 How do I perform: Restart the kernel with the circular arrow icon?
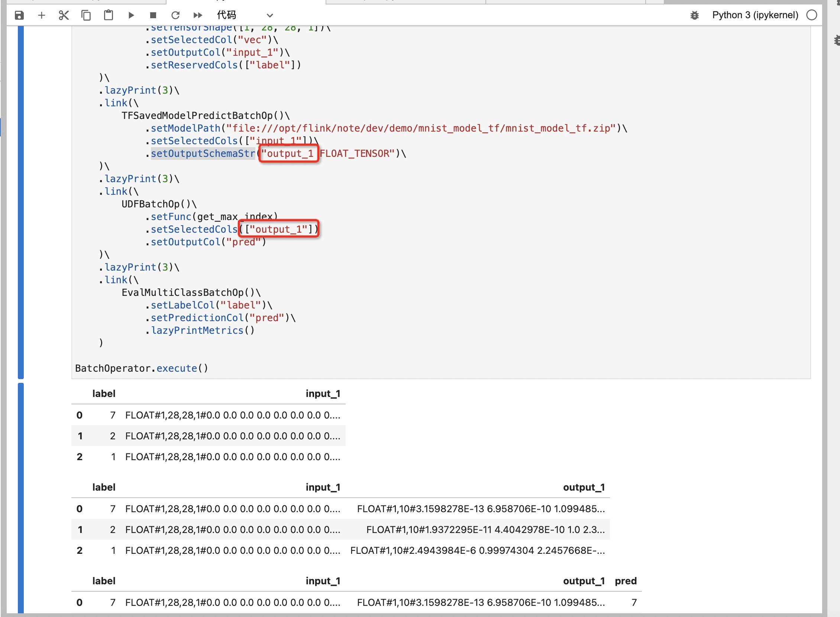point(175,15)
